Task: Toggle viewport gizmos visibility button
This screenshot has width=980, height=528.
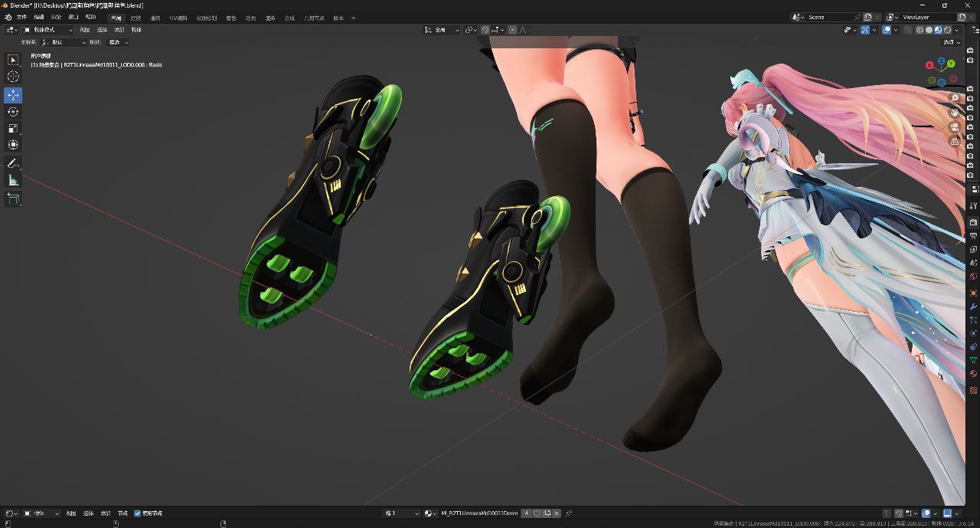Action: click(x=865, y=30)
